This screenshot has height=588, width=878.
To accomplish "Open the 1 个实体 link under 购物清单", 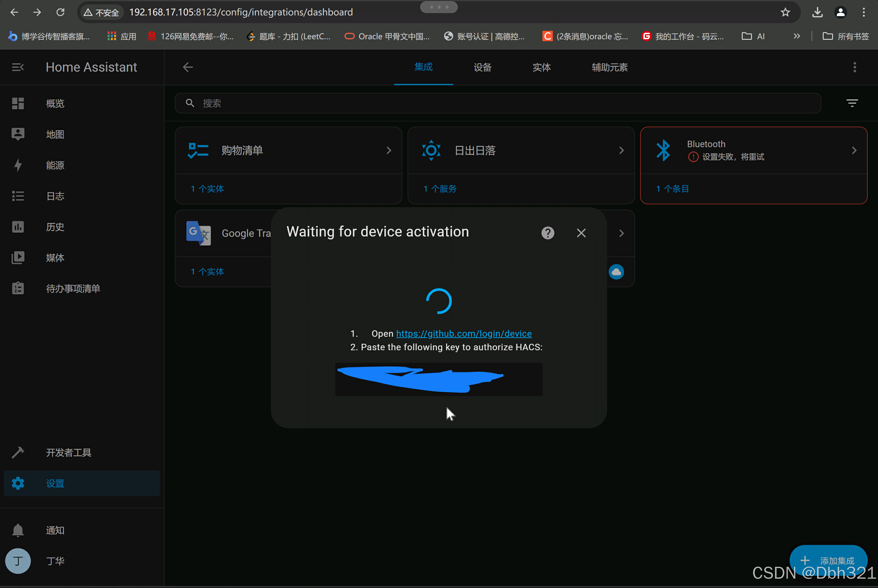I will pyautogui.click(x=207, y=189).
